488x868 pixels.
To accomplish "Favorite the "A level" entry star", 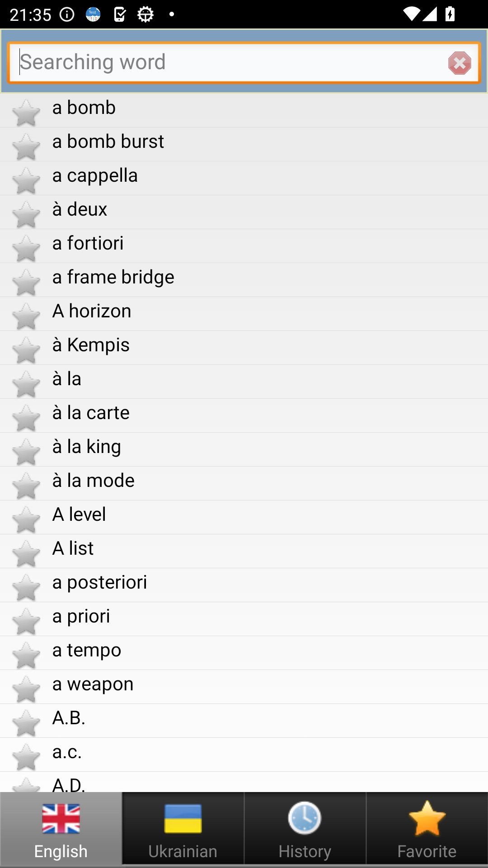I will 26,519.
